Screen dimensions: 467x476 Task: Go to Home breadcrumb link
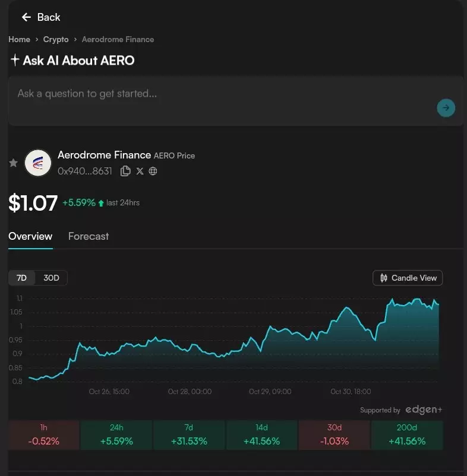(19, 39)
